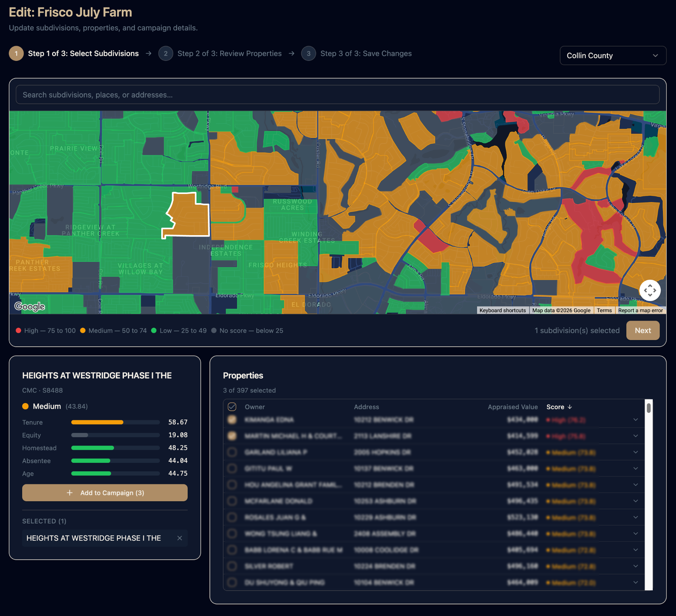This screenshot has width=676, height=616.
Task: Remove HEIGHTS AT WESTRIDGE from selected list
Action: point(180,538)
